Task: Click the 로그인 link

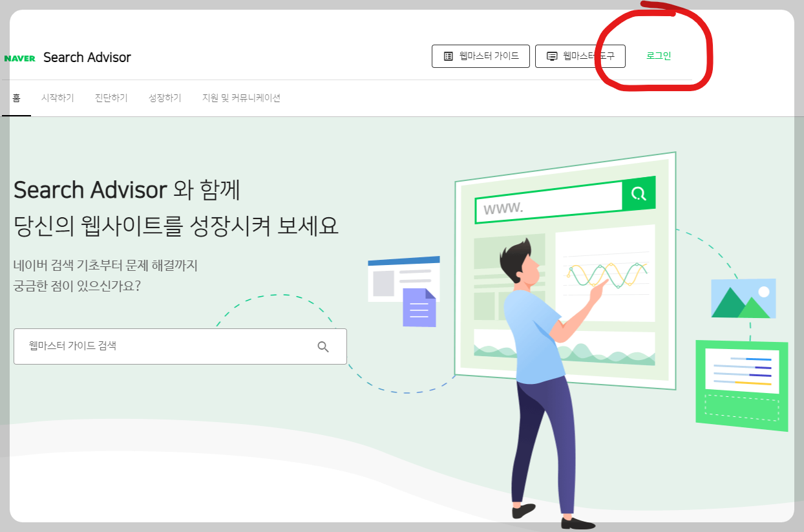Action: click(659, 56)
